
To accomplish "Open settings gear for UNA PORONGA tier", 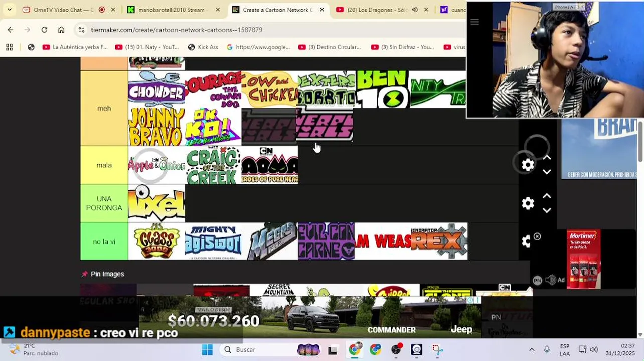I will (528, 203).
